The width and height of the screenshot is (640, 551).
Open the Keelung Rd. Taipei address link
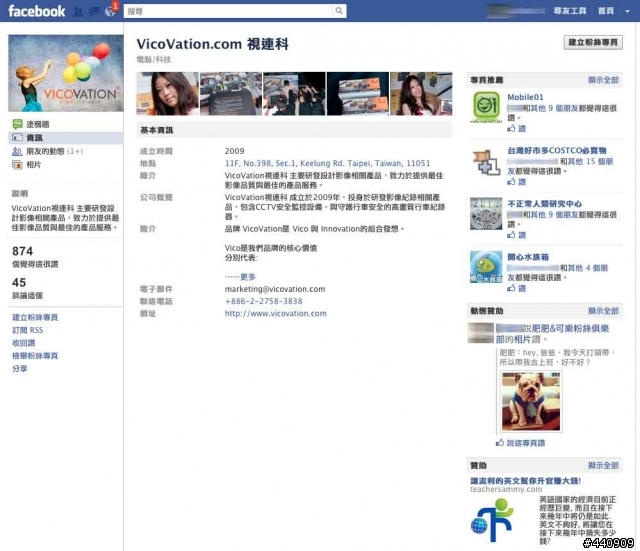click(327, 163)
